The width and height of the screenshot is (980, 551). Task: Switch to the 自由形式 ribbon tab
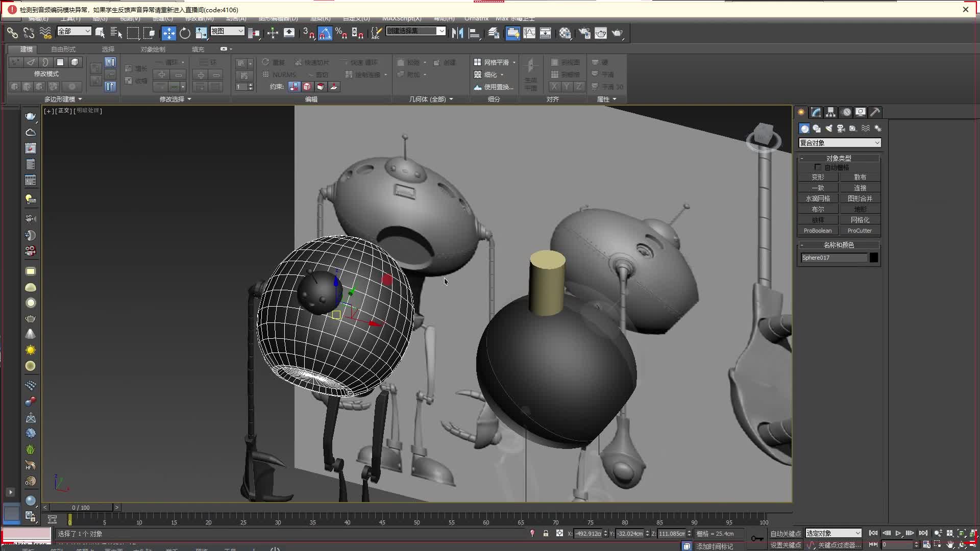click(x=63, y=49)
